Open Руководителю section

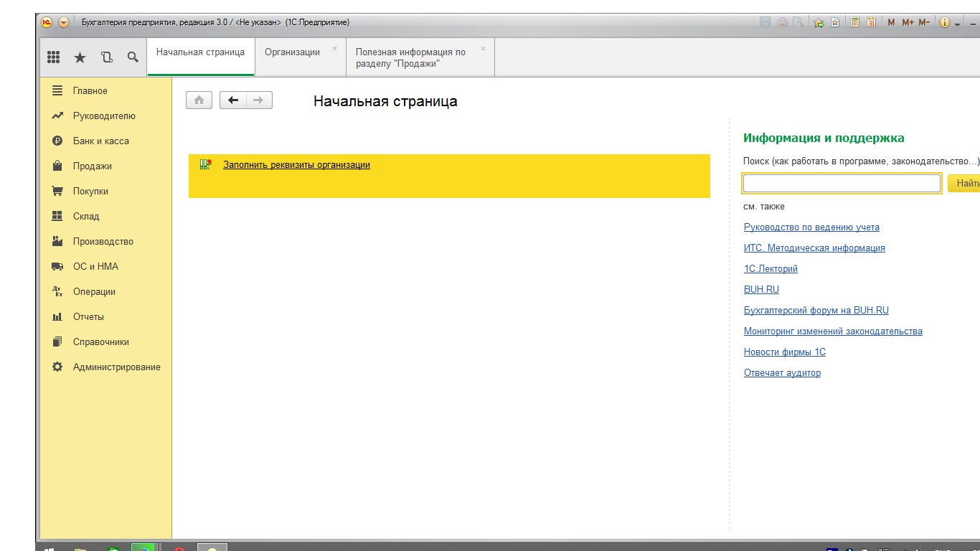[x=106, y=116]
